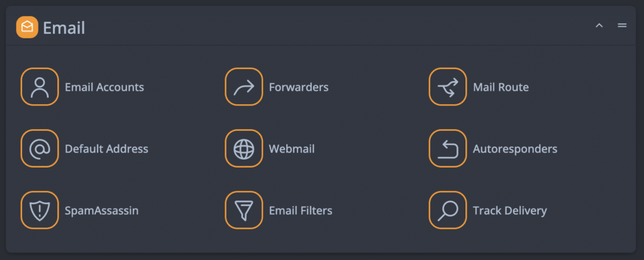Launch Webmail via its text label
Image resolution: width=644 pixels, height=260 pixels.
(292, 149)
